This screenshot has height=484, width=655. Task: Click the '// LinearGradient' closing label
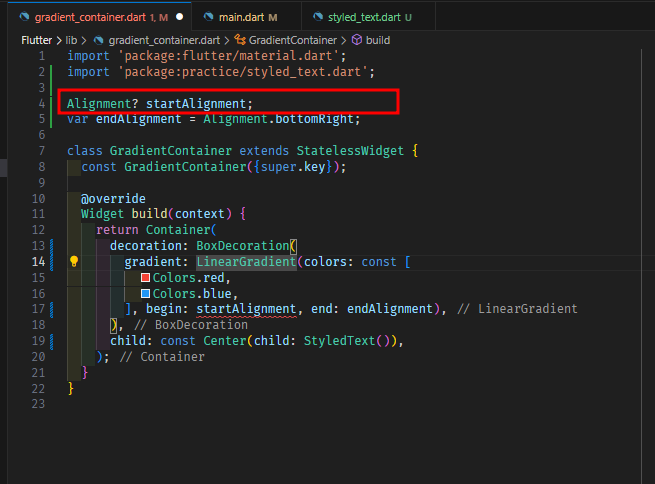(517, 309)
